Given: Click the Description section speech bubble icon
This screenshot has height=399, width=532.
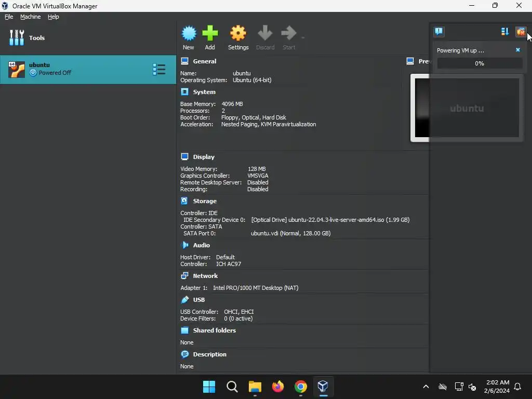Looking at the screenshot, I should pyautogui.click(x=185, y=354).
